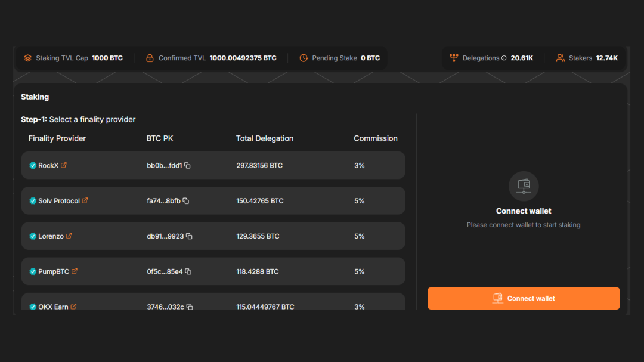
Task: Select RockX as finality provider
Action: point(213,165)
